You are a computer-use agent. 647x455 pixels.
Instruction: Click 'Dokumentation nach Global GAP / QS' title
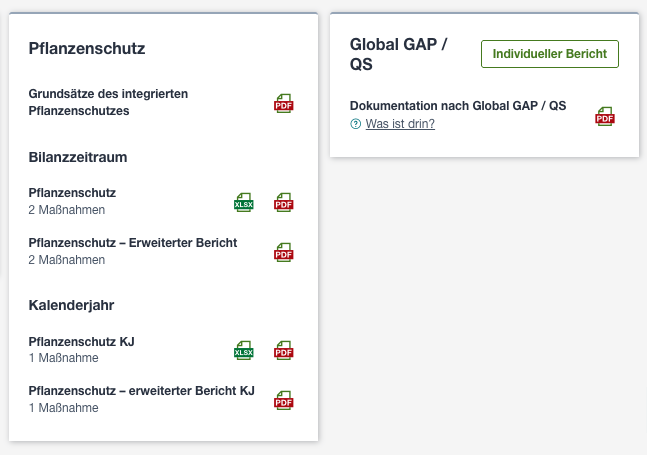[x=458, y=106]
